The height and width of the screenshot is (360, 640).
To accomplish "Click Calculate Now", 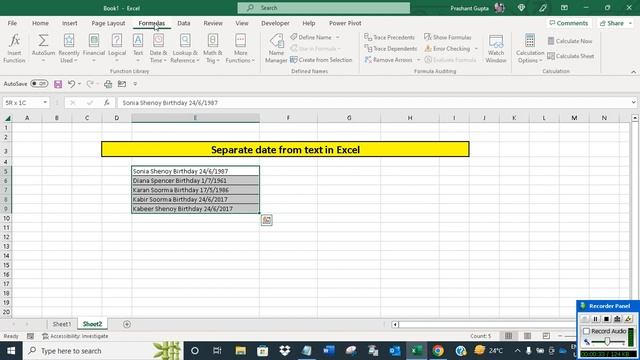I will tap(570, 41).
